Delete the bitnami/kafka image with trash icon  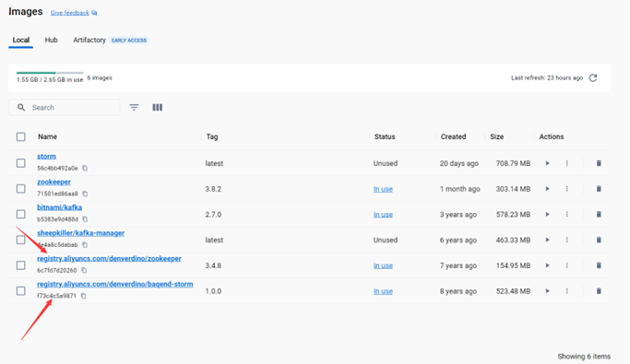click(x=599, y=215)
